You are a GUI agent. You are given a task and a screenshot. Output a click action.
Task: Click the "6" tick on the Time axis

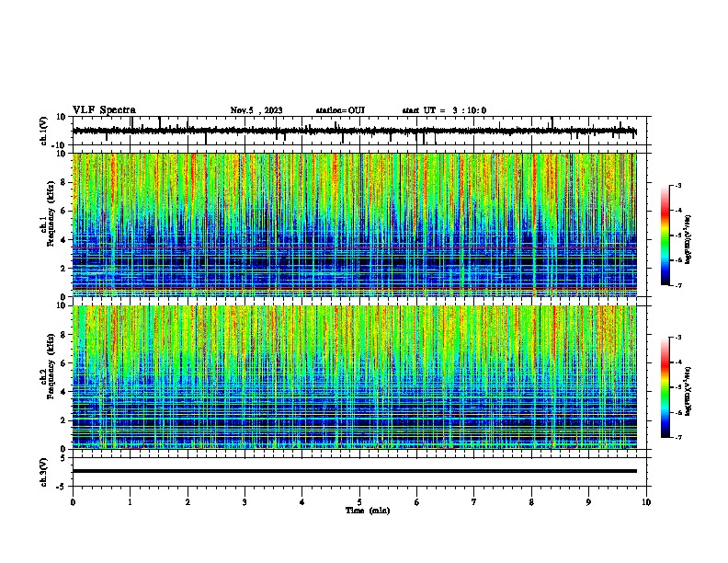(x=417, y=502)
